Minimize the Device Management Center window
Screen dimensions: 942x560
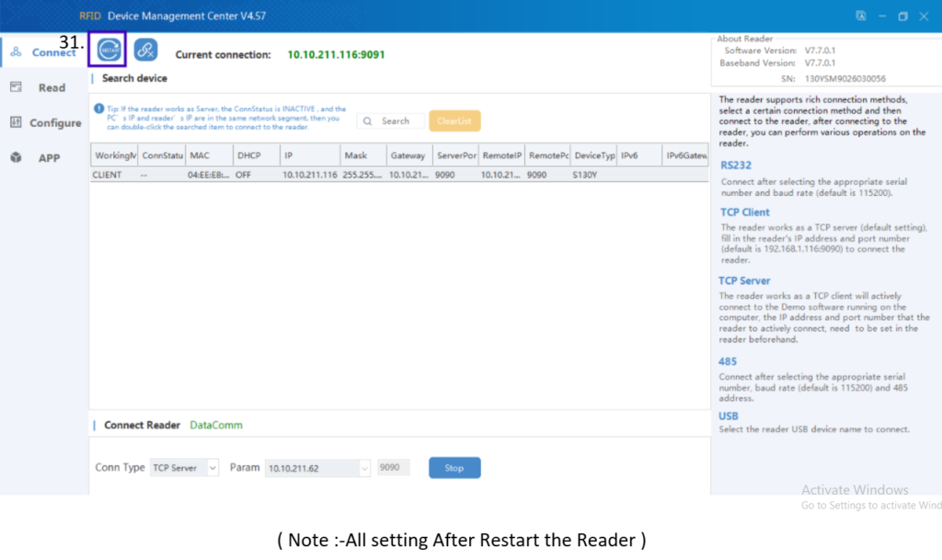(882, 17)
